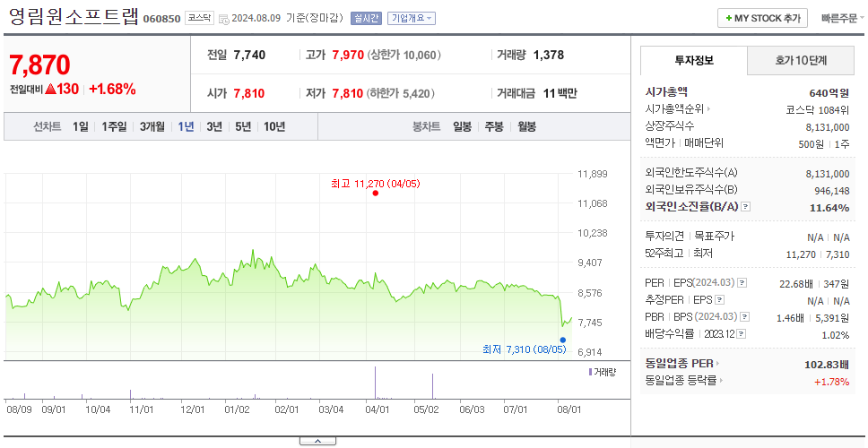Click the blue 최저 marker dot on chart
868x448 pixels.
click(563, 340)
